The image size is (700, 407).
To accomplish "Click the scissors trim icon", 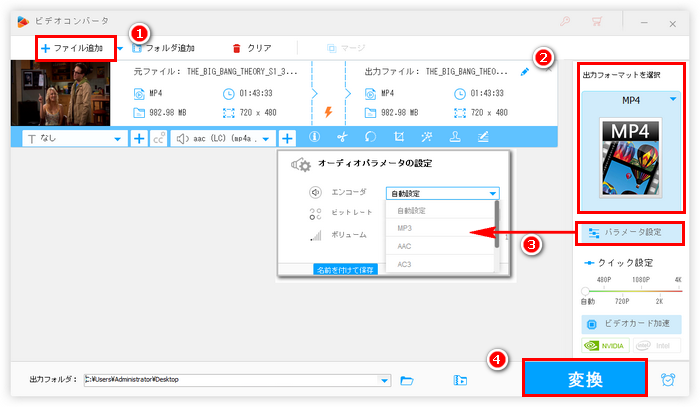I will click(x=341, y=138).
